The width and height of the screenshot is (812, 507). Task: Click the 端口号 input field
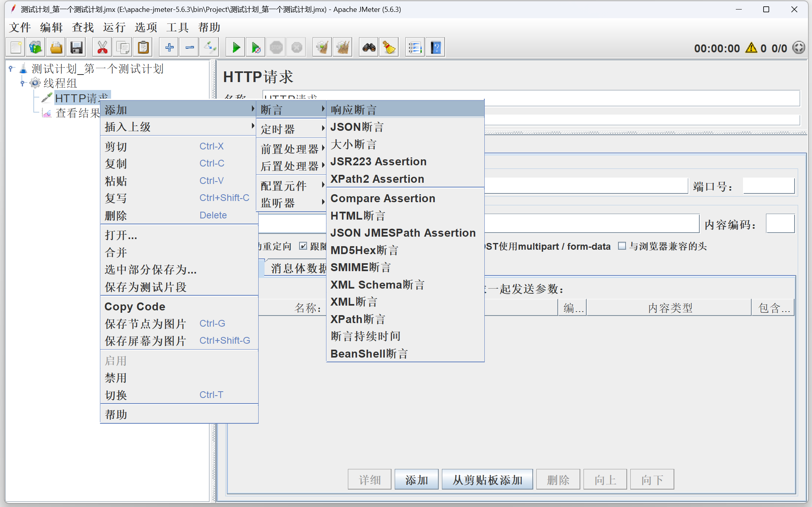(768, 186)
